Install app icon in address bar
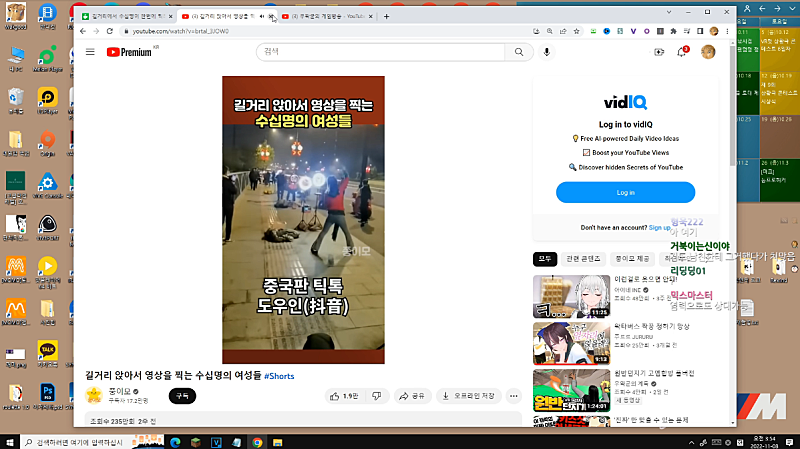Screen dimensions: 800x449 [x=536, y=31]
